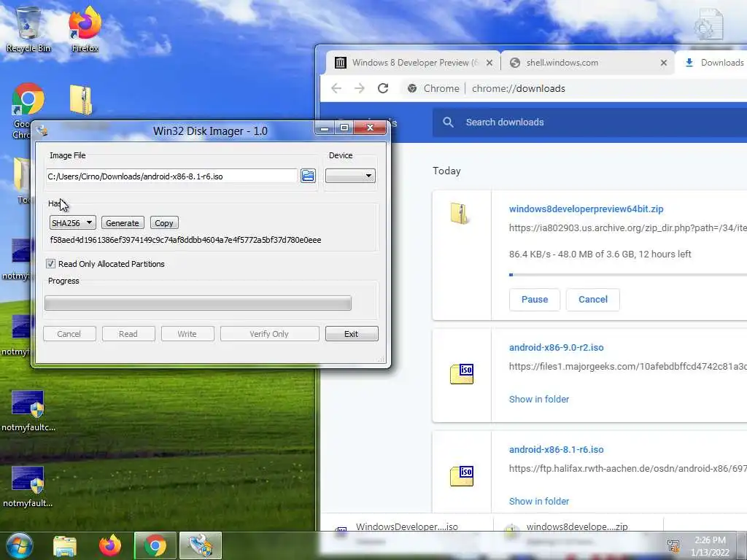Launch Firefox from the desktop shortcut

(85, 29)
